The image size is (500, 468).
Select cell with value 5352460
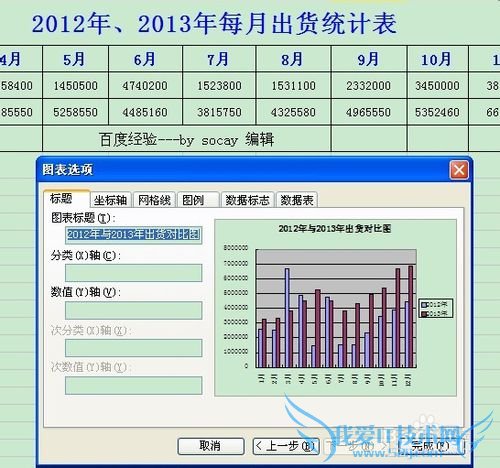(438, 112)
